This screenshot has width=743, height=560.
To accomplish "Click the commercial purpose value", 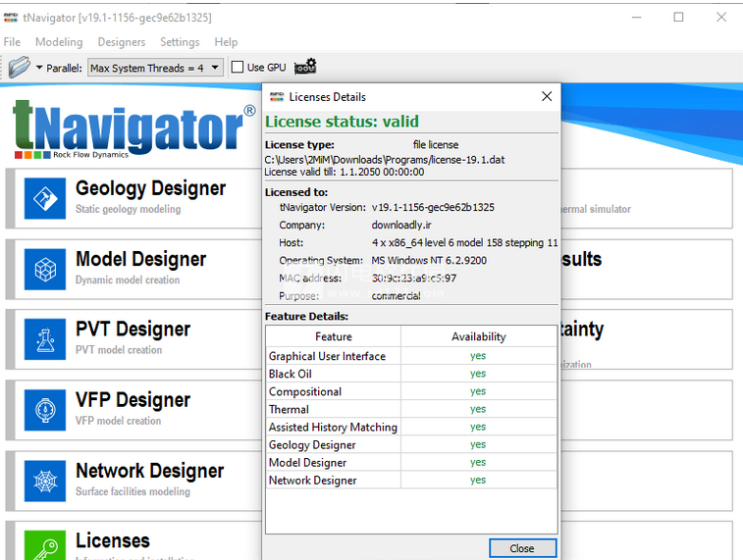I will pyautogui.click(x=396, y=296).
